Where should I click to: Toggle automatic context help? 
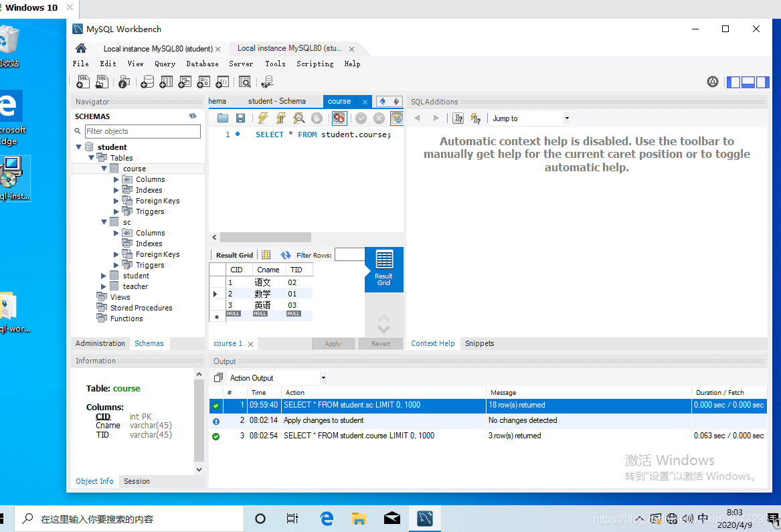coord(476,118)
